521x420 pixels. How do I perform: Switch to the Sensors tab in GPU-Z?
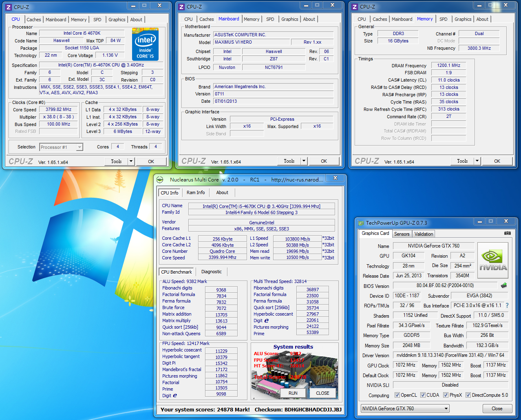402,234
